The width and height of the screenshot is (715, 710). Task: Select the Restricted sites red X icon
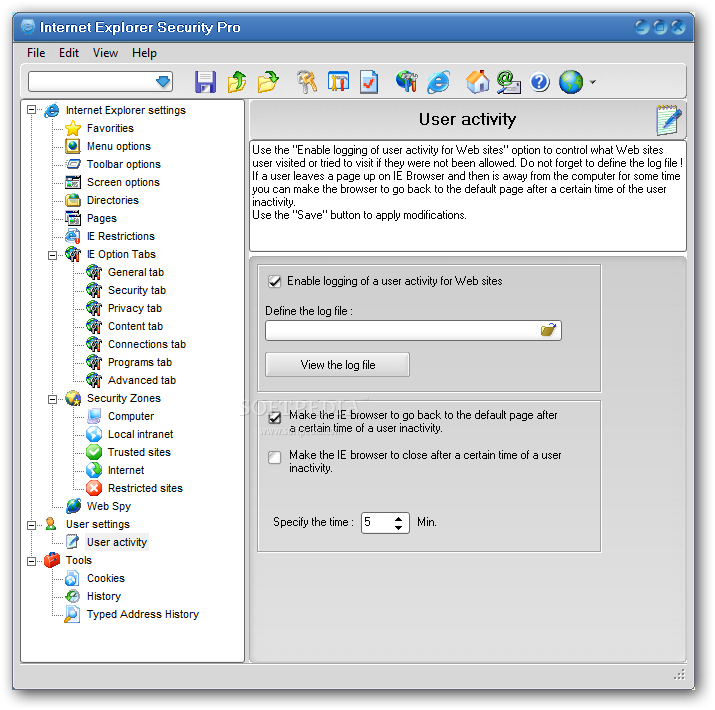pos(94,488)
